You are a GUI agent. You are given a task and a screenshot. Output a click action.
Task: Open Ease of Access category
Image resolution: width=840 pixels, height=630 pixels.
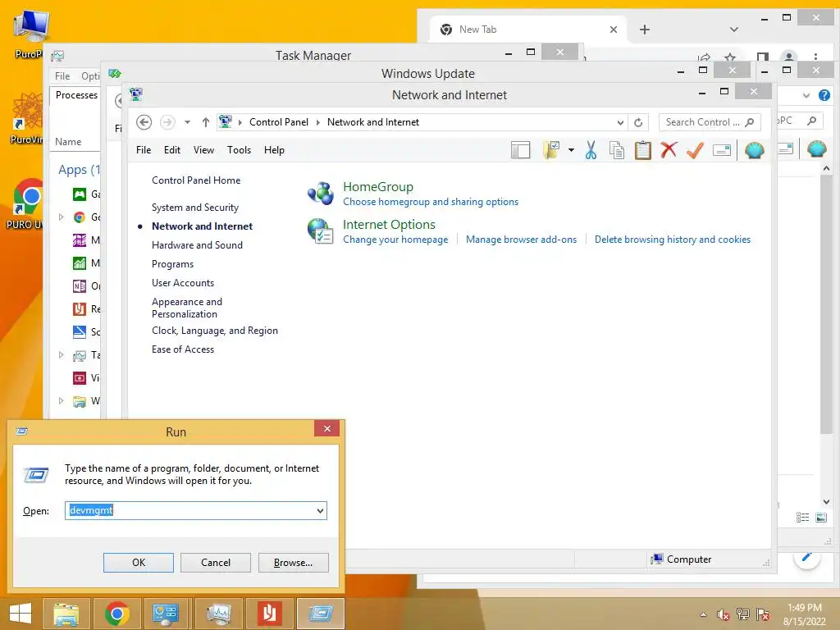[183, 349]
